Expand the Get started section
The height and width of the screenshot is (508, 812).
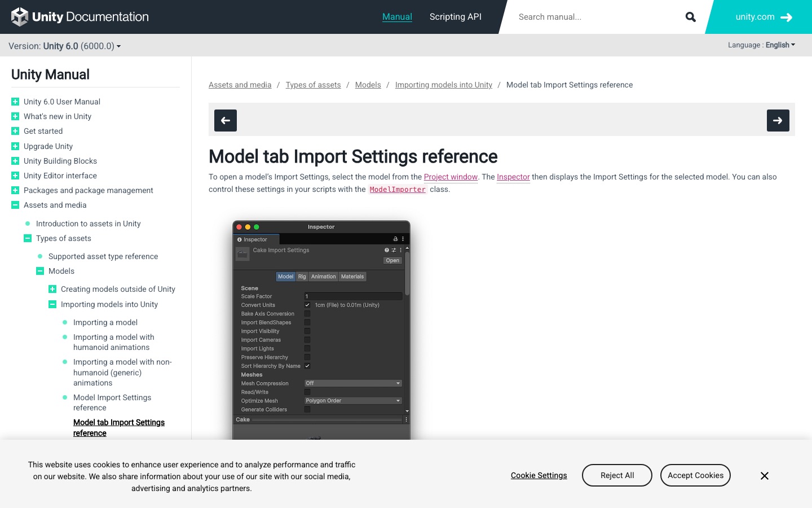(15, 131)
